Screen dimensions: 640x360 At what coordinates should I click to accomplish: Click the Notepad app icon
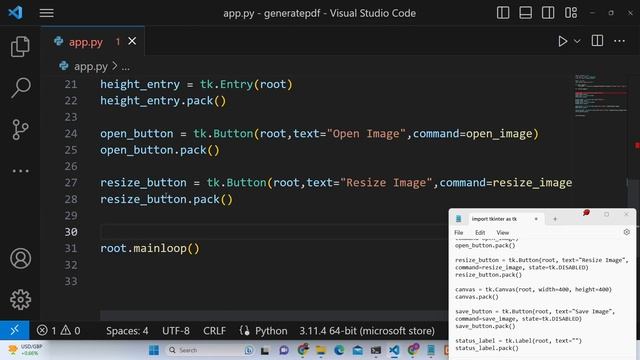[458, 219]
